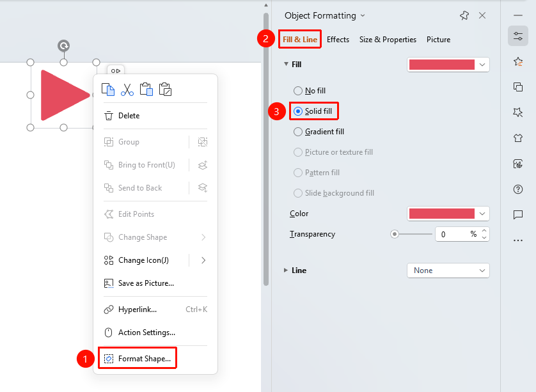Viewport: 536px width, 392px height.
Task: Click the red triangle shape on slide
Action: [x=64, y=95]
